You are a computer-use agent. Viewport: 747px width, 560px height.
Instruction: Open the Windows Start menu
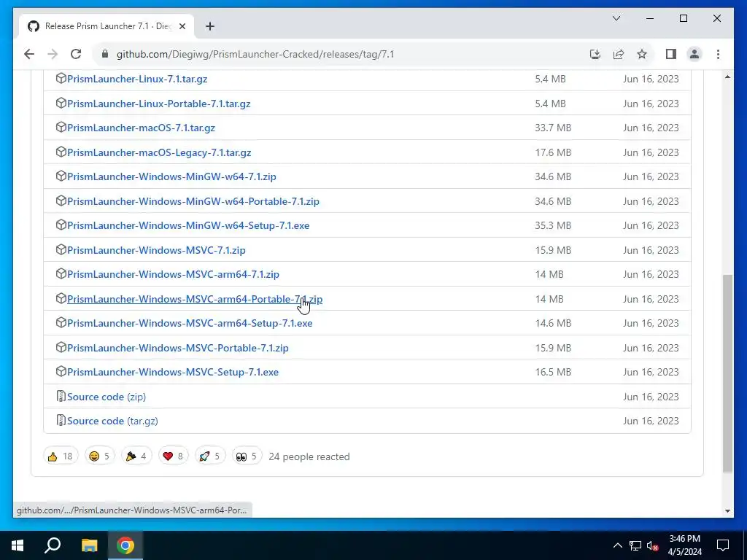point(18,545)
